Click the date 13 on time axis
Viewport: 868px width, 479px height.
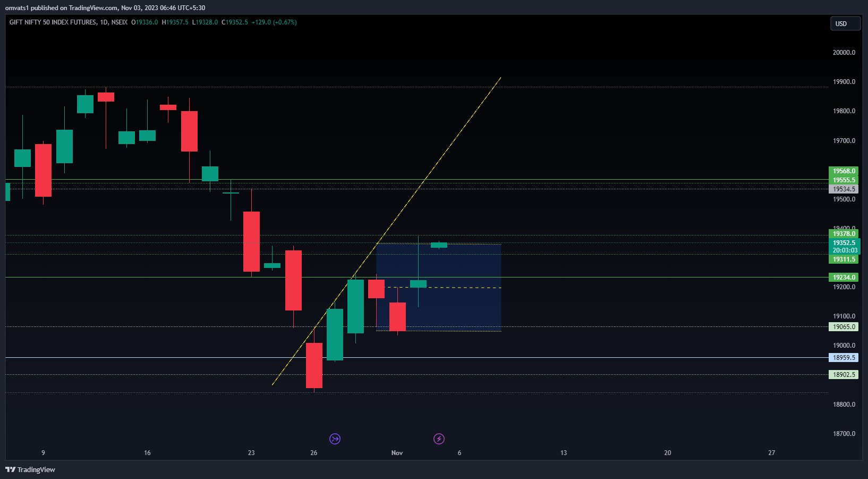(564, 453)
